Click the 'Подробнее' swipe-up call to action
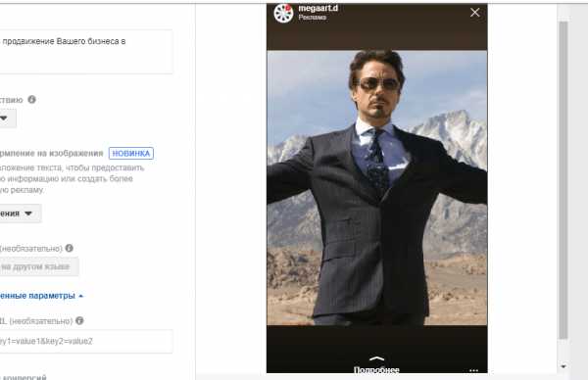 376,370
